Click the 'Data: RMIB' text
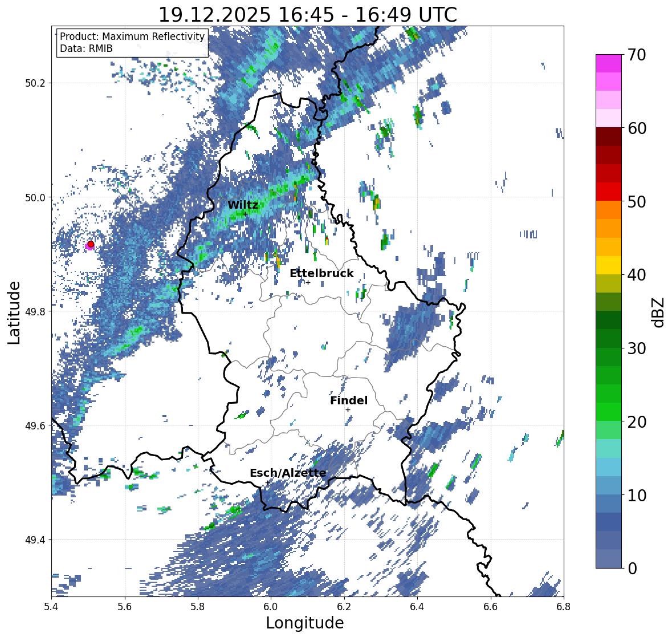This screenshot has width=672, height=637. [86, 48]
